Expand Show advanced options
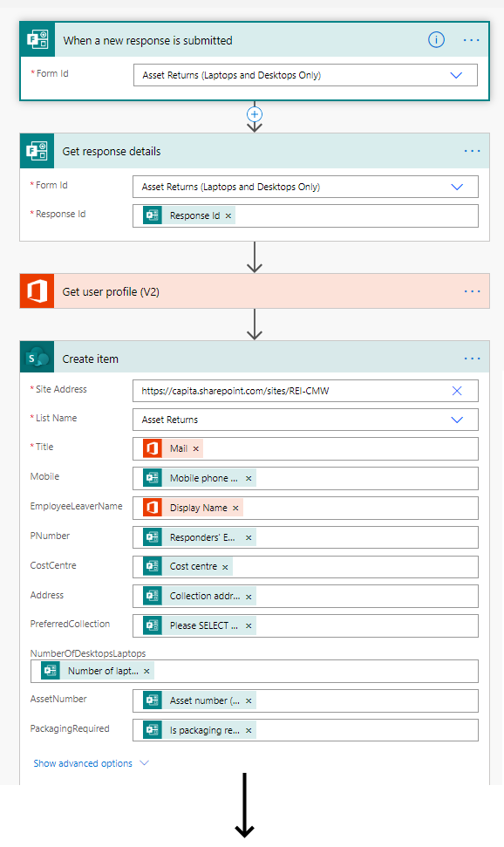The width and height of the screenshot is (504, 847). pos(91,763)
